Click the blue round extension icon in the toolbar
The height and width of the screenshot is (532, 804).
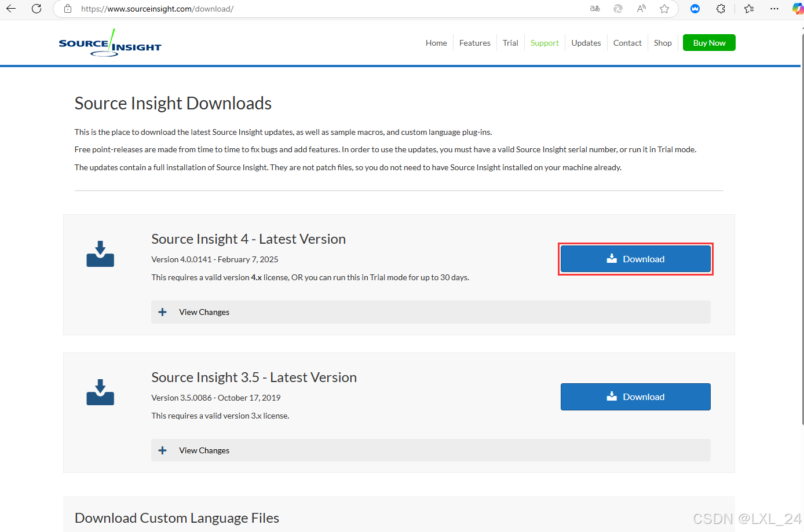(695, 9)
